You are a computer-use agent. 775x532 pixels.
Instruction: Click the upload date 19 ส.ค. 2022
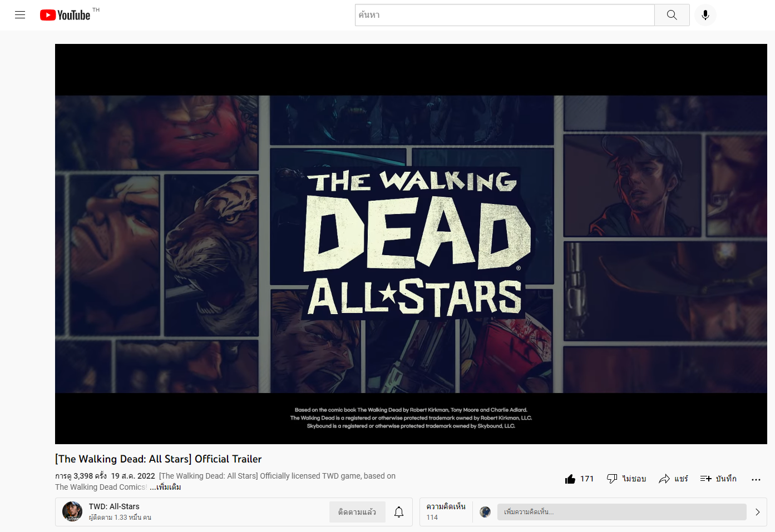[x=133, y=476]
